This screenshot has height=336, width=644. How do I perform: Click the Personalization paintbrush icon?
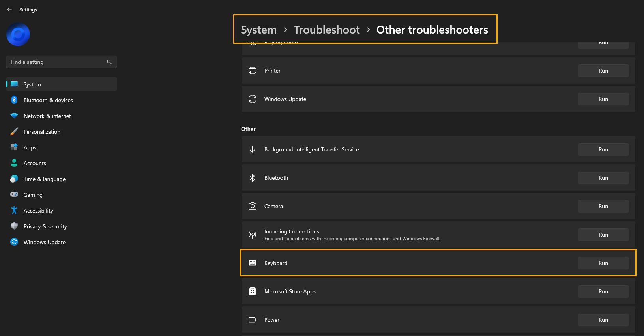click(x=14, y=131)
